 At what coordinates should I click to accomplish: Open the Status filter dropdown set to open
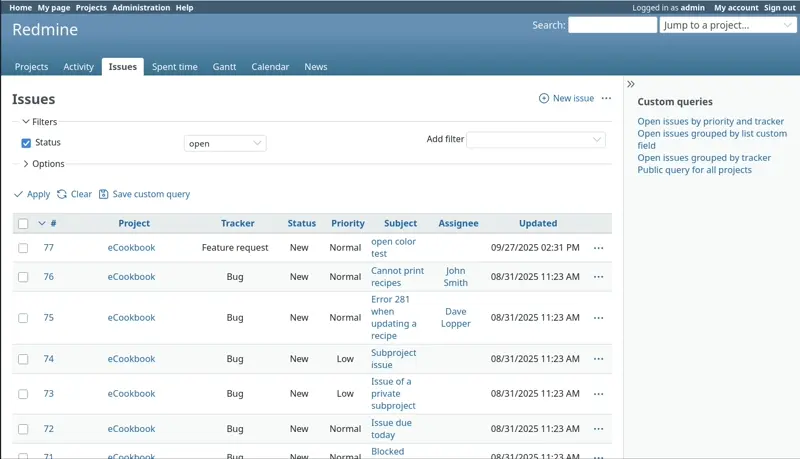click(x=225, y=144)
